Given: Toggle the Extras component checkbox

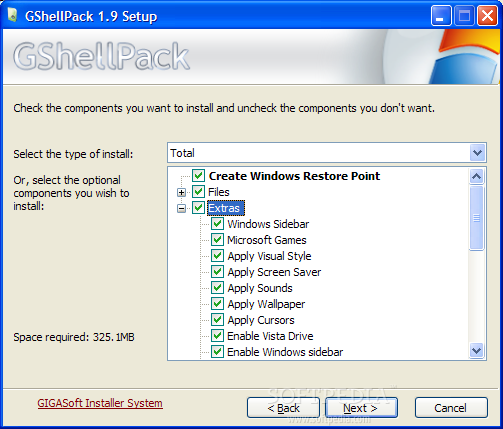Looking at the screenshot, I should pos(198,208).
